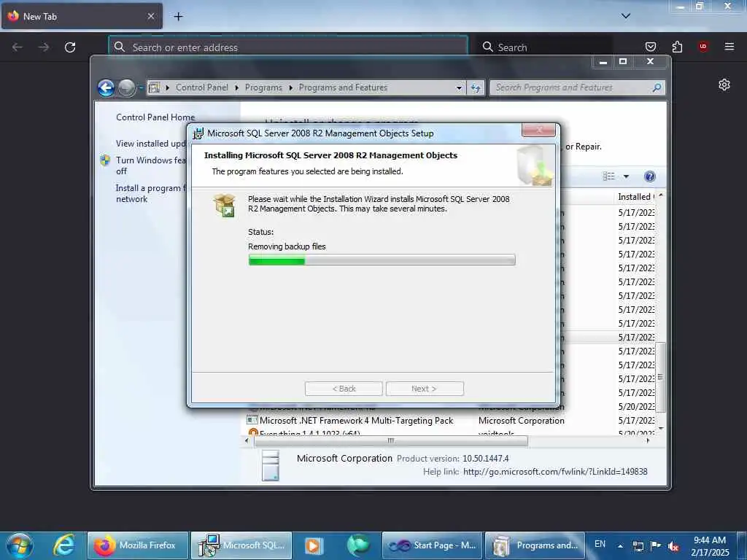
Task: Select Control Panel breadcrumb item
Action: coord(201,87)
